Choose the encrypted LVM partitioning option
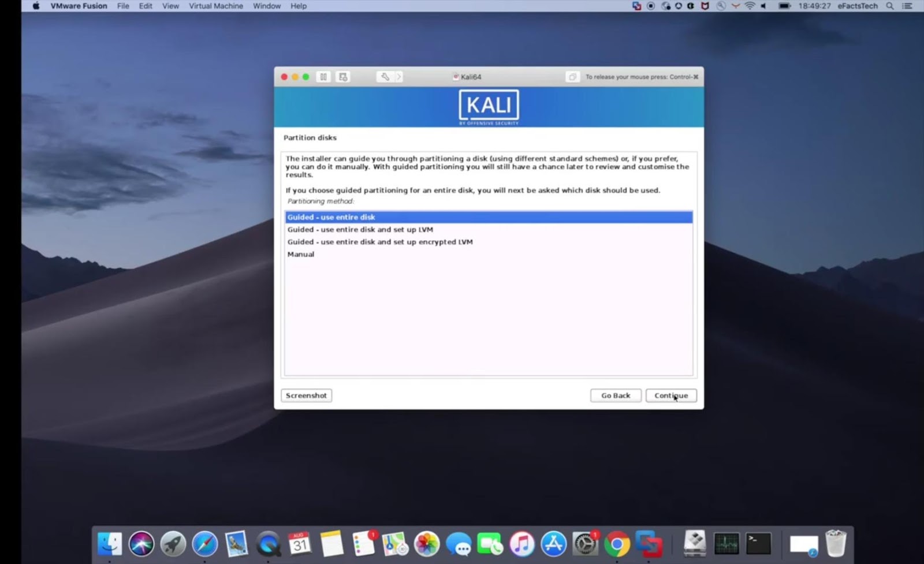 (489, 242)
